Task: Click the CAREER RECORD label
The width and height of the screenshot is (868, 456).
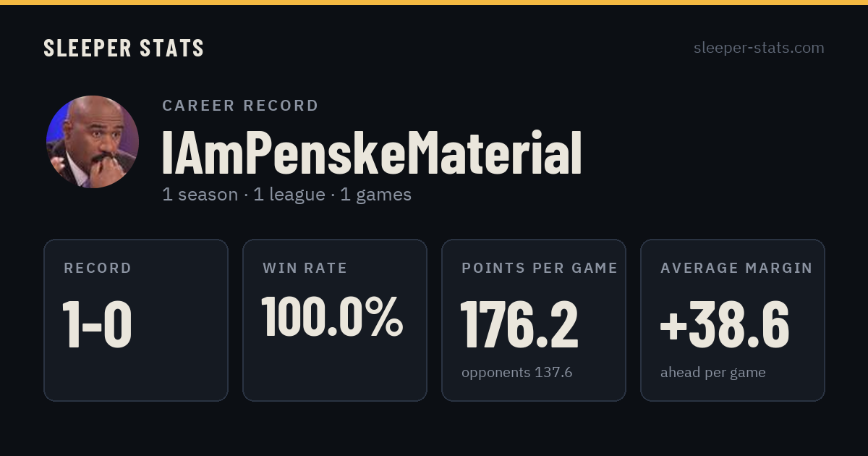Action: pos(240,106)
